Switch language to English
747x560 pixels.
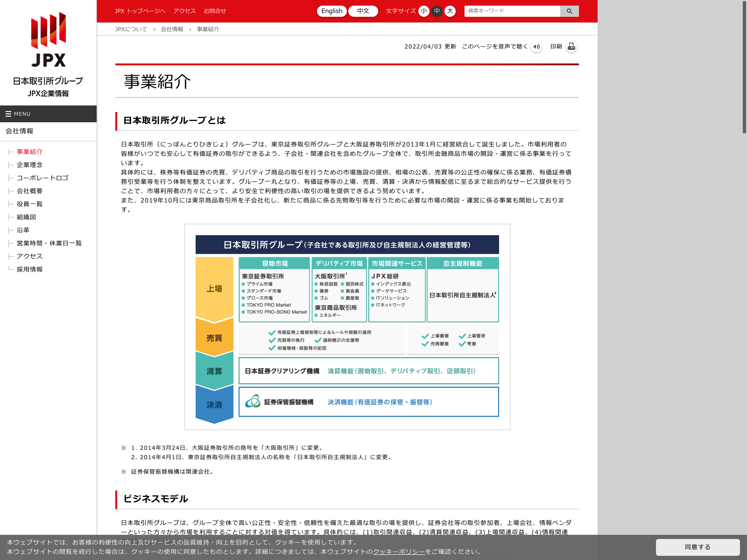point(331,11)
